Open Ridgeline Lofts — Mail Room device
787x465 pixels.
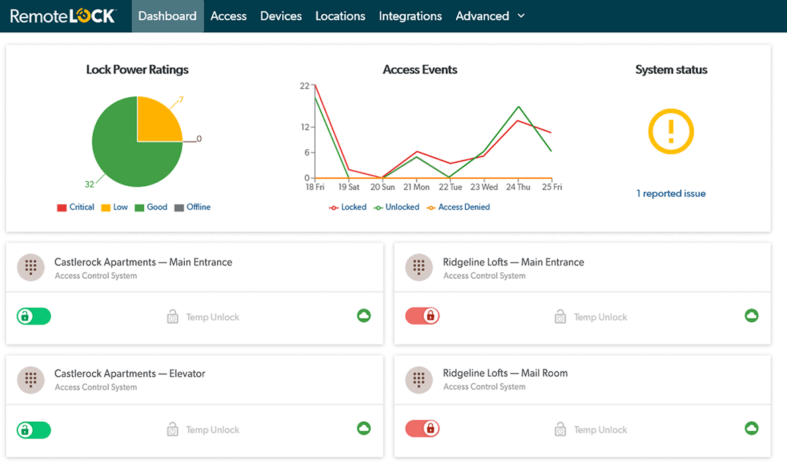tap(505, 373)
